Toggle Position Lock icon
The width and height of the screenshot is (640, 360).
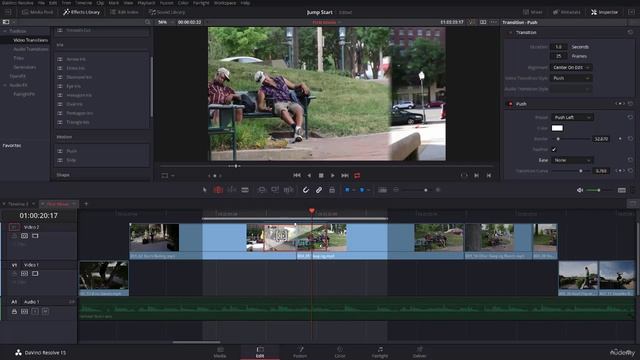[x=332, y=190]
